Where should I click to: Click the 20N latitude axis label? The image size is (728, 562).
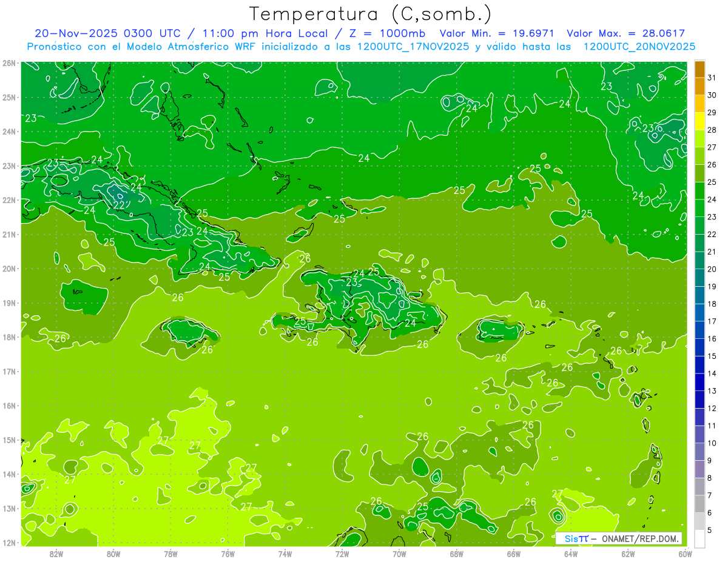pyautogui.click(x=8, y=269)
